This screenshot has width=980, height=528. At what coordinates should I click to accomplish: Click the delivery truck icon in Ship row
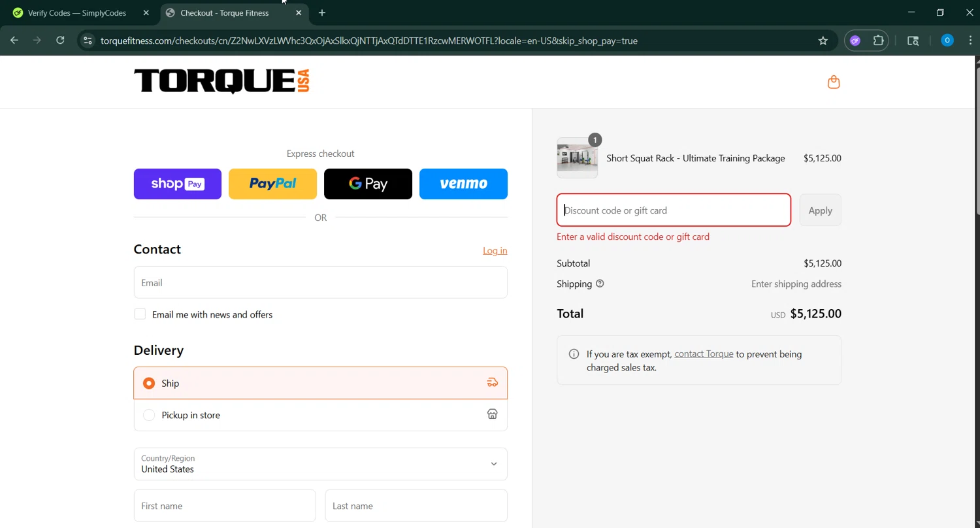point(493,383)
